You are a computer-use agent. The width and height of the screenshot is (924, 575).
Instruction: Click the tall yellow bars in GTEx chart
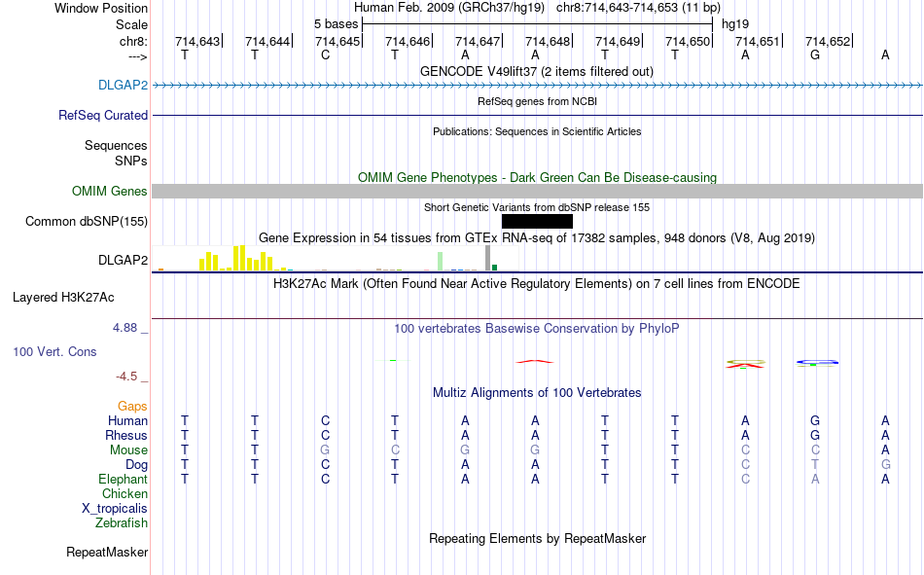coord(238,258)
